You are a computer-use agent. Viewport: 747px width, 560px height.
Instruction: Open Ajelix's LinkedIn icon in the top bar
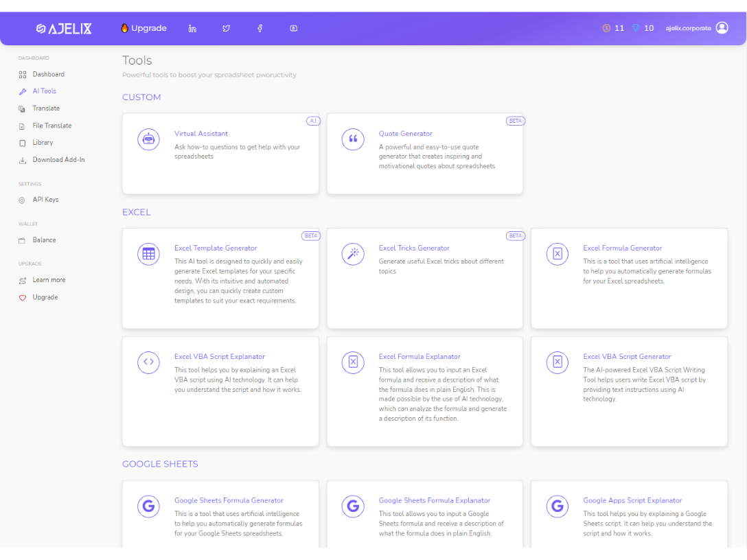coord(192,28)
